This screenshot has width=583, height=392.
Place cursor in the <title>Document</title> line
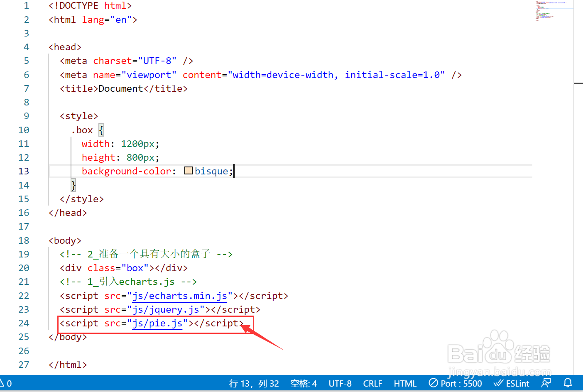[124, 88]
